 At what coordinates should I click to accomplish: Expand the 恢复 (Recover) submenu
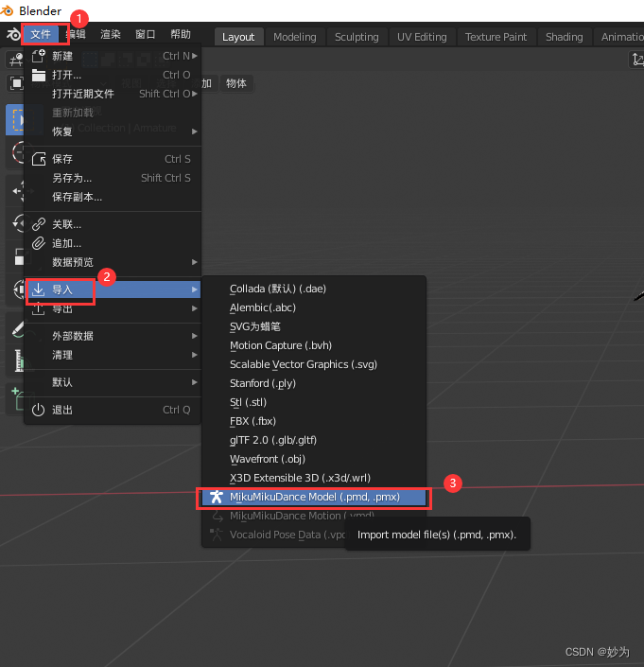pos(113,132)
